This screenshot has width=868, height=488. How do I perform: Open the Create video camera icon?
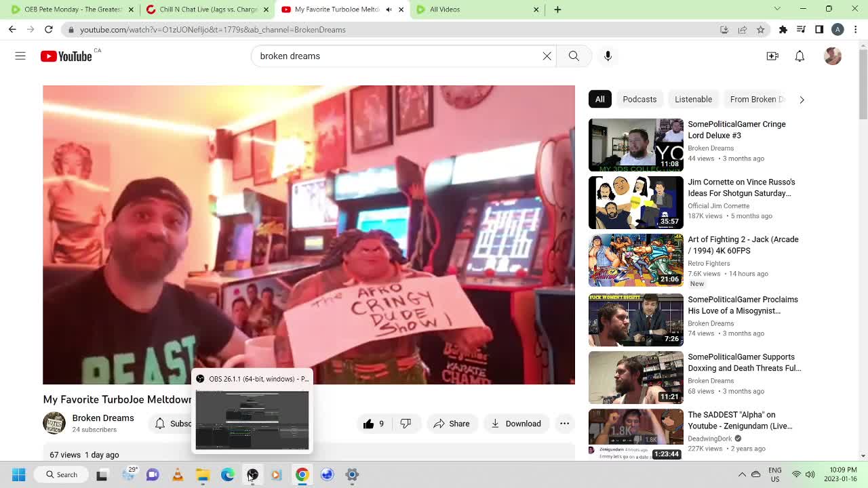pyautogui.click(x=772, y=56)
